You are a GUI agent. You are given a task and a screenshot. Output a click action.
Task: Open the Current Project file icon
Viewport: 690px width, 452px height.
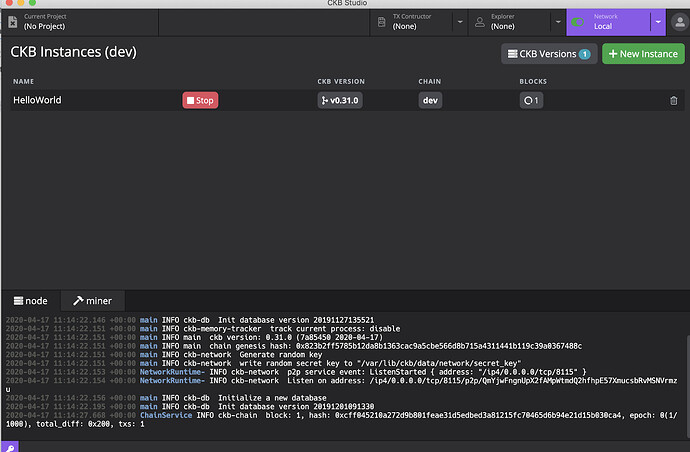(13, 22)
